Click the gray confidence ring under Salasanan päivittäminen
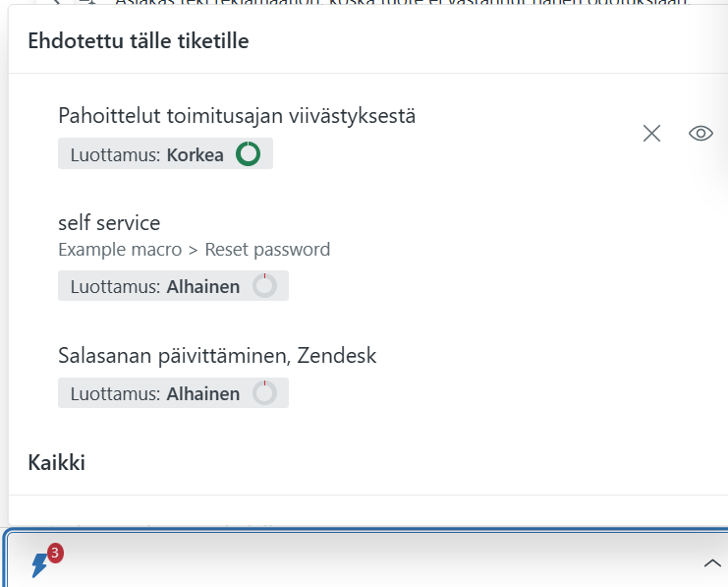Image resolution: width=728 pixels, height=587 pixels. 264,394
